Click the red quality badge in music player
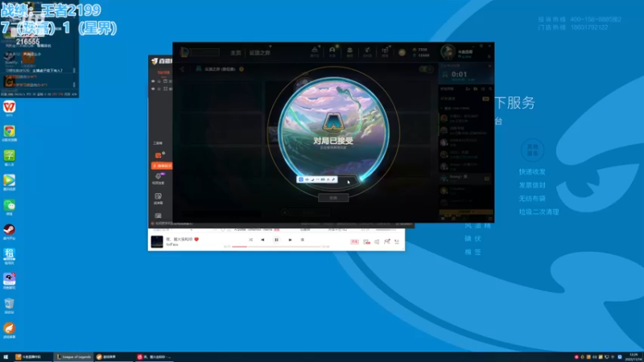This screenshot has height=362, width=644. coord(354,242)
